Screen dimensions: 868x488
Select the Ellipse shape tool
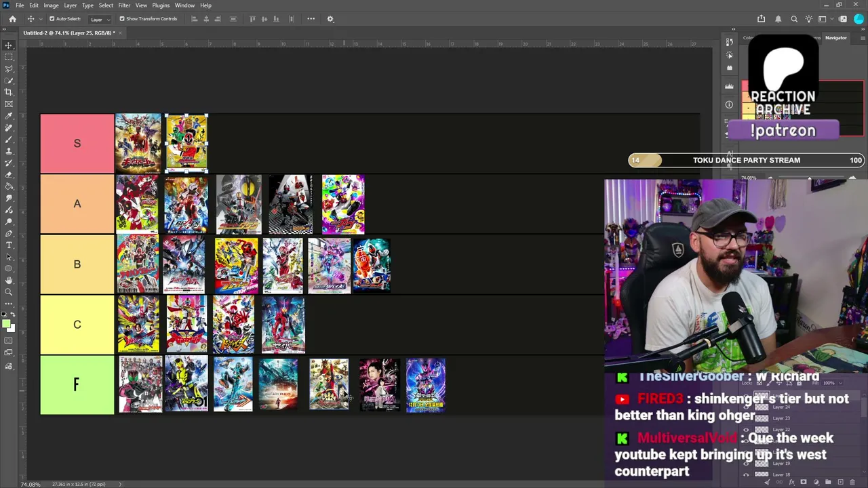9,268
